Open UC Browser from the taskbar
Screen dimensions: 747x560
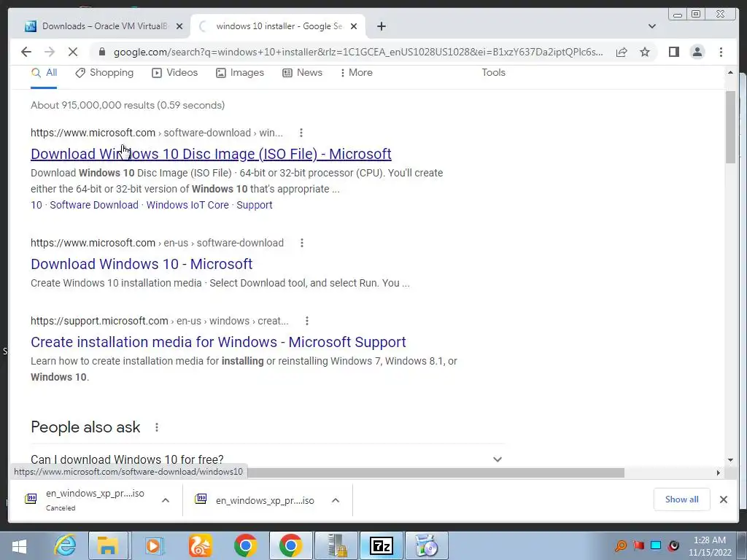click(x=200, y=545)
